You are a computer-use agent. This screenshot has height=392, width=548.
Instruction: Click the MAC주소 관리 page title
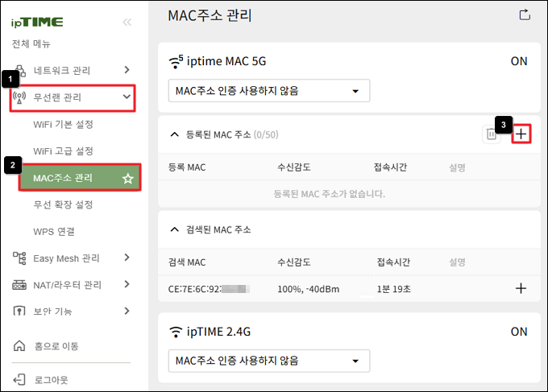pos(210,16)
